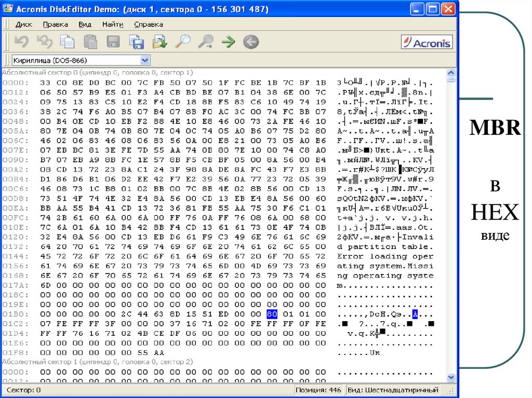The image size is (532, 398).
Task: Open the Диск menu
Action: tap(24, 24)
